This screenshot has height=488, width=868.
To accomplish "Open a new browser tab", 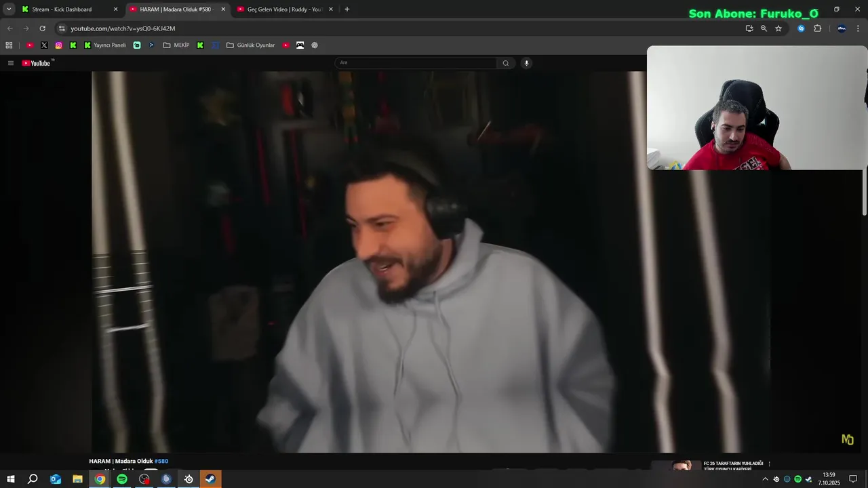I will click(x=347, y=9).
